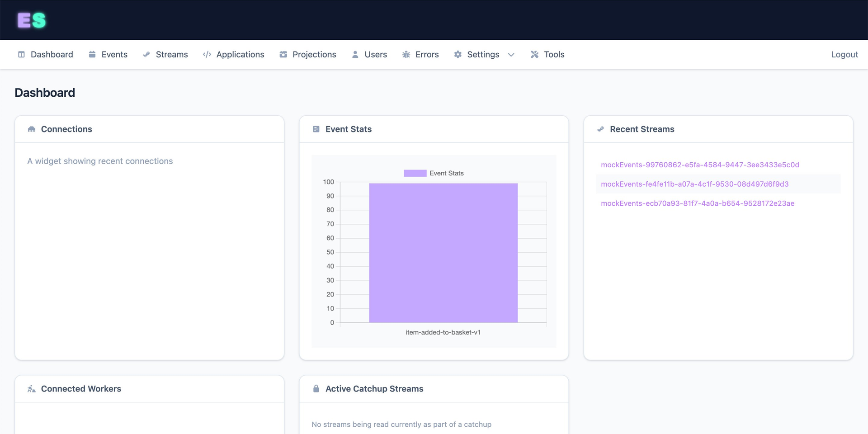Click the Connections panel header icon
Viewport: 868px width, 434px height.
coord(32,129)
